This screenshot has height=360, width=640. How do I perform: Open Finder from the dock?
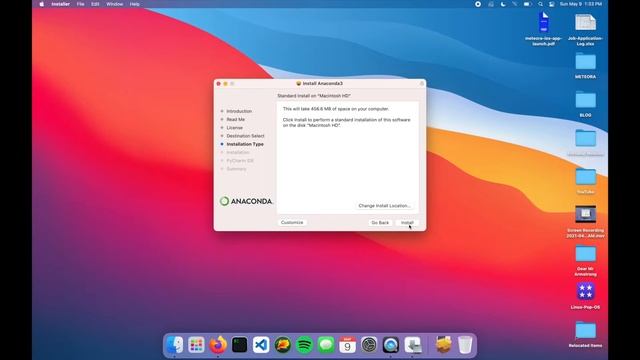click(175, 345)
